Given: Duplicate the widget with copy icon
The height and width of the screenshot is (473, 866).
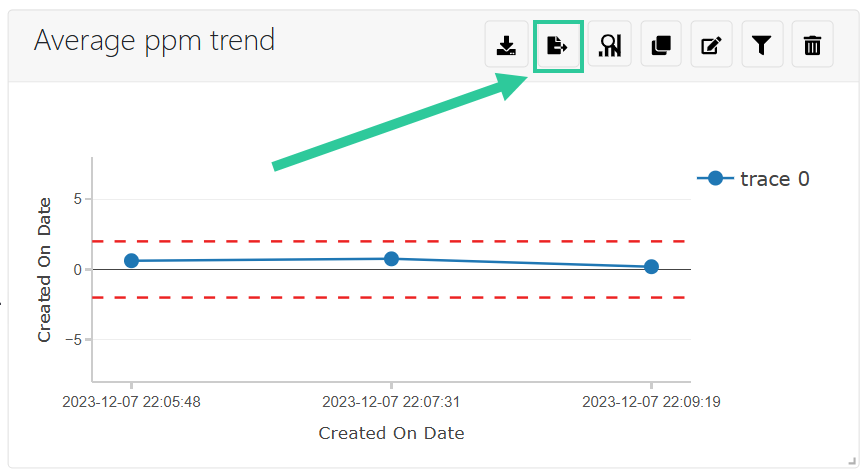Looking at the screenshot, I should 661,45.
